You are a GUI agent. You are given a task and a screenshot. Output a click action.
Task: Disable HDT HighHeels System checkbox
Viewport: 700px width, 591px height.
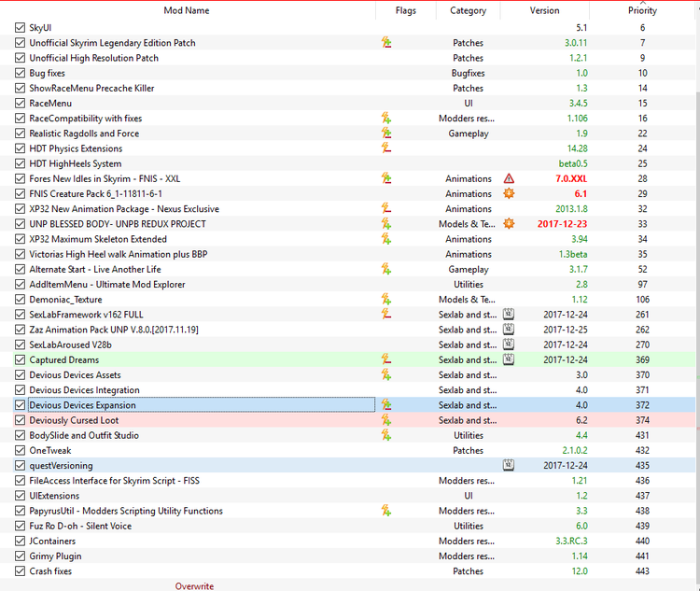pos(20,163)
